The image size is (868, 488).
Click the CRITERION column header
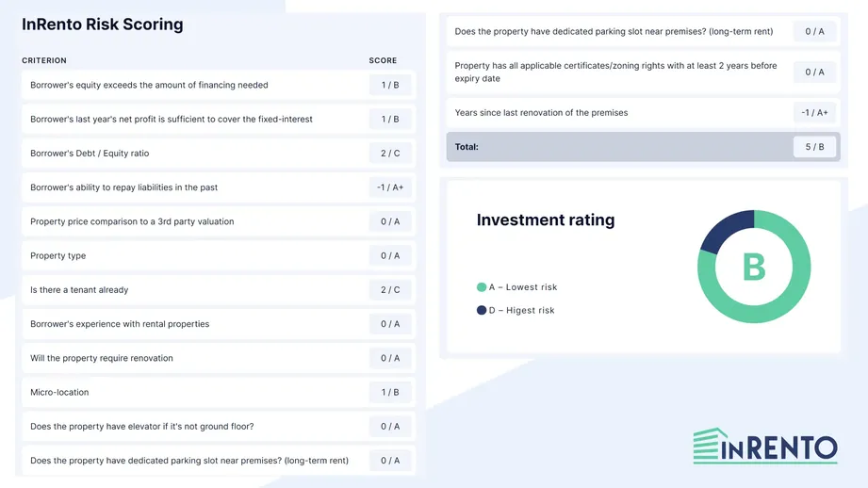[x=44, y=60]
